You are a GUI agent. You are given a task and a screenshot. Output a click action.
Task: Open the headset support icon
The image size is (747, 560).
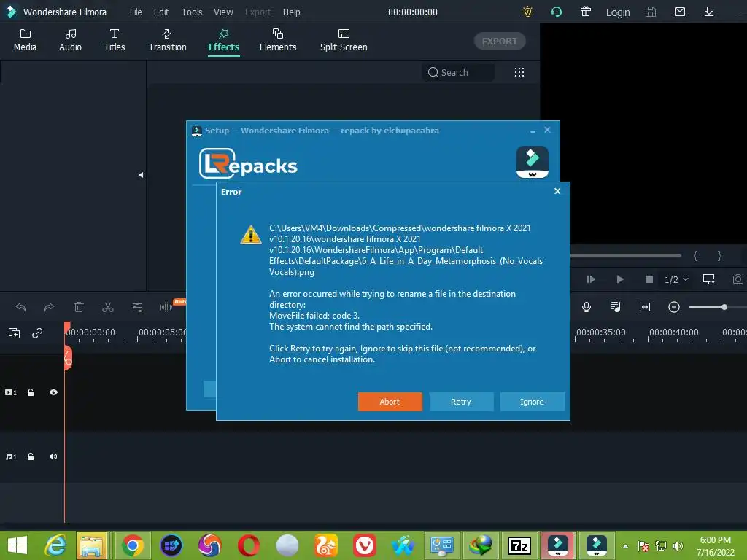557,12
